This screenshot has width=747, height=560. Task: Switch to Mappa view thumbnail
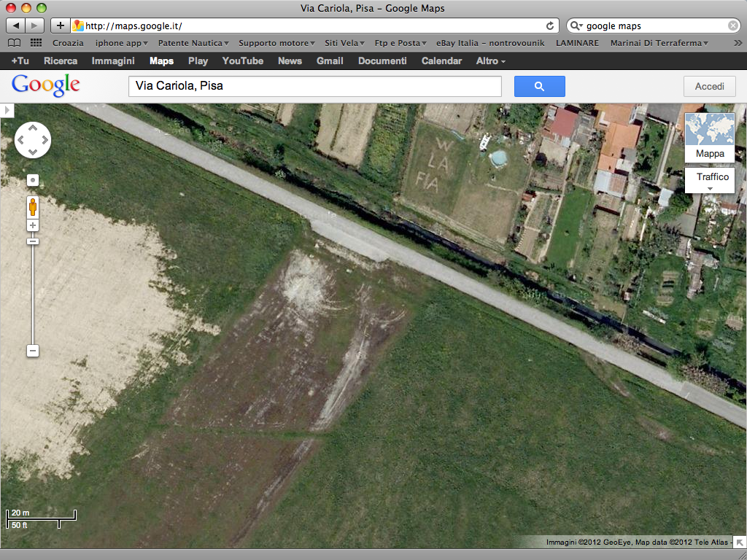coord(710,138)
